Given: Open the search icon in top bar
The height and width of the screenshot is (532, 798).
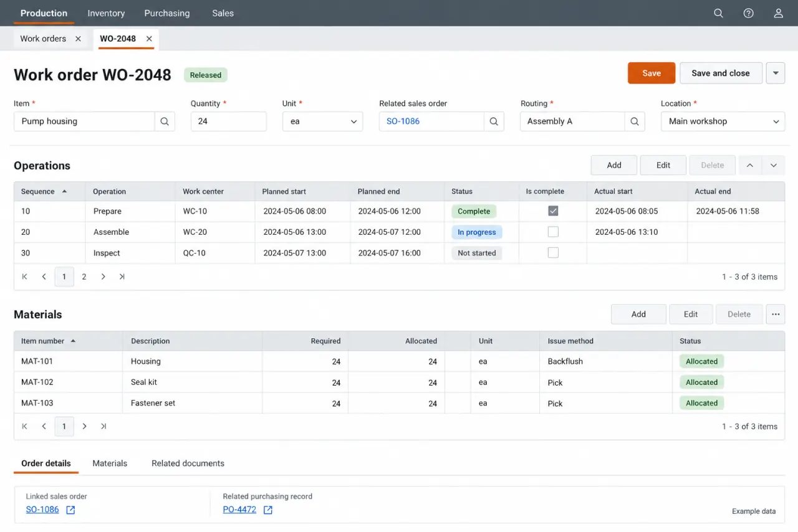Looking at the screenshot, I should click(x=718, y=13).
